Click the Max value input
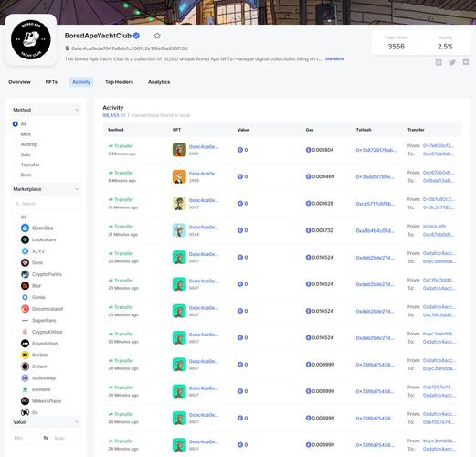The width and height of the screenshot is (476, 457). 67,438
